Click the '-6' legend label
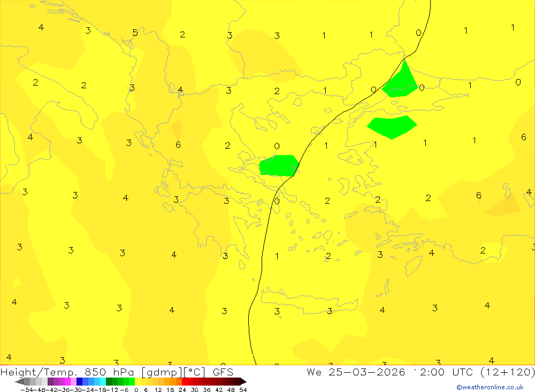 [x=124, y=390]
